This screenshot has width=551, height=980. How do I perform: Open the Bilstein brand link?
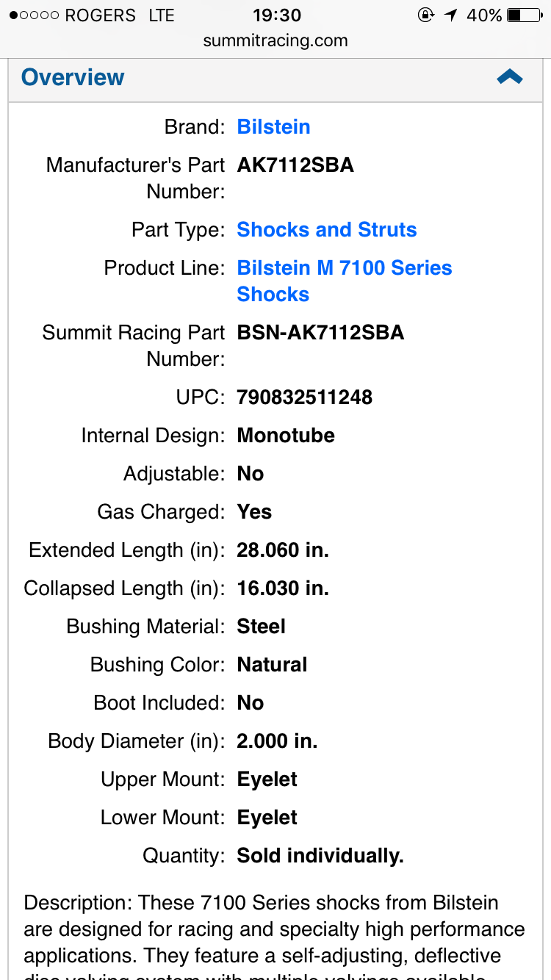click(273, 127)
